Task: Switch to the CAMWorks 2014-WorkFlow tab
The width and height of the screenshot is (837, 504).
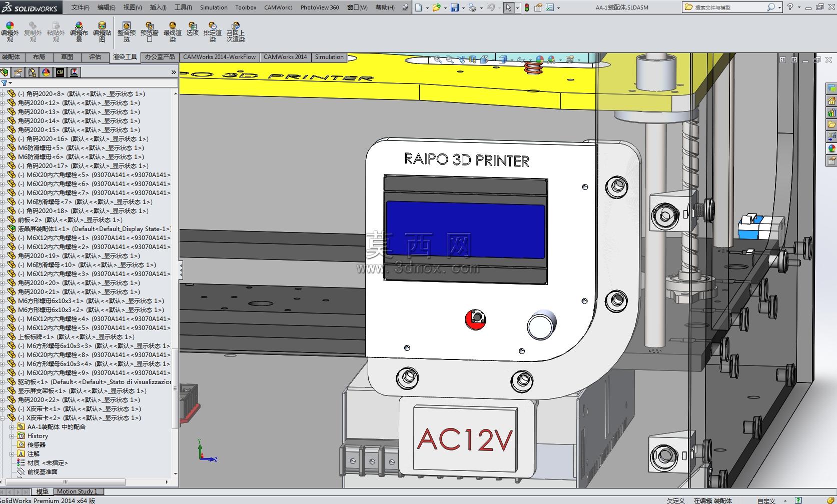Action: click(x=219, y=57)
